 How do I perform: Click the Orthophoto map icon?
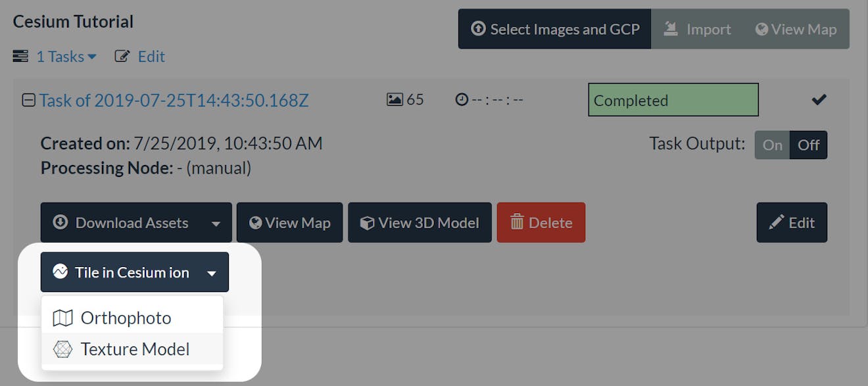coord(62,318)
